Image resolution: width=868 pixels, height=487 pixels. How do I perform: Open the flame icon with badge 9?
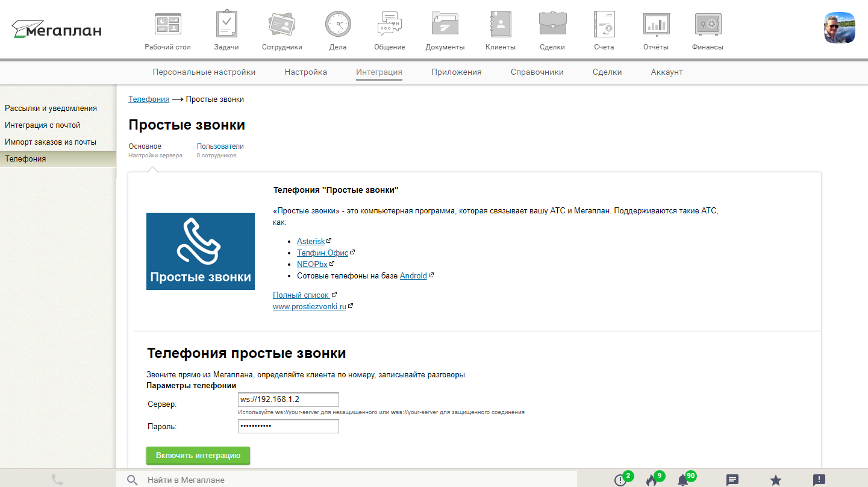(651, 480)
